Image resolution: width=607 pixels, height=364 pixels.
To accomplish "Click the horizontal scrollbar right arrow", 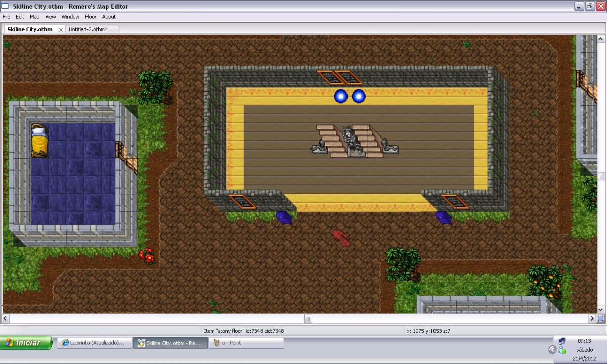I will pyautogui.click(x=592, y=318).
